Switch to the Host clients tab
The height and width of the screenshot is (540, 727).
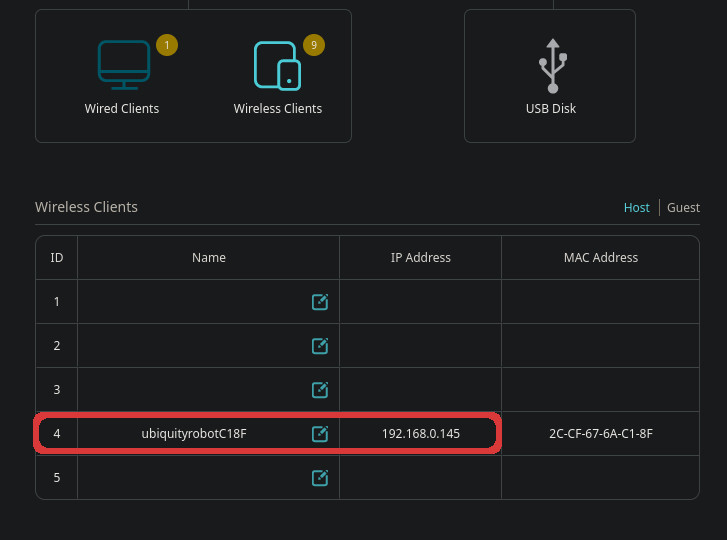pos(636,208)
